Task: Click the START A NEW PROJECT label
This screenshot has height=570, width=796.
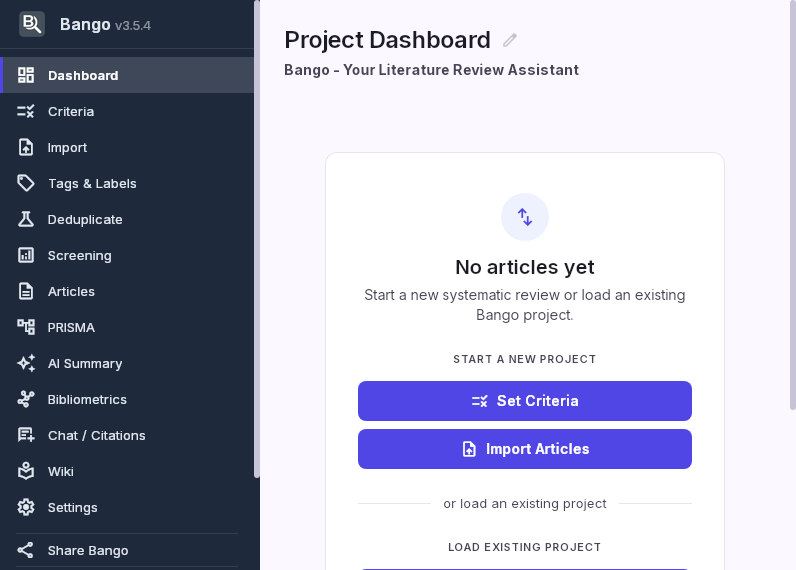Action: (x=525, y=359)
